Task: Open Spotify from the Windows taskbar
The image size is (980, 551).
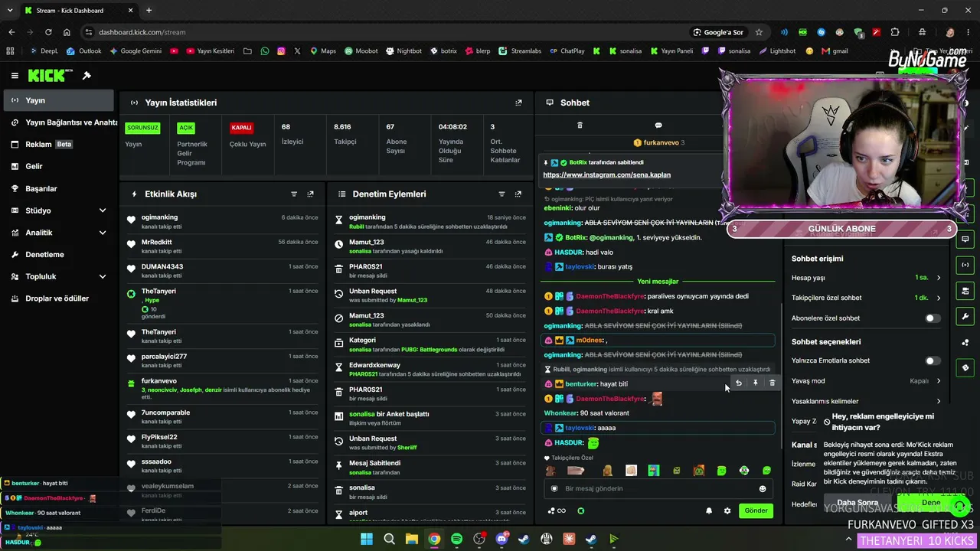Action: [x=457, y=539]
